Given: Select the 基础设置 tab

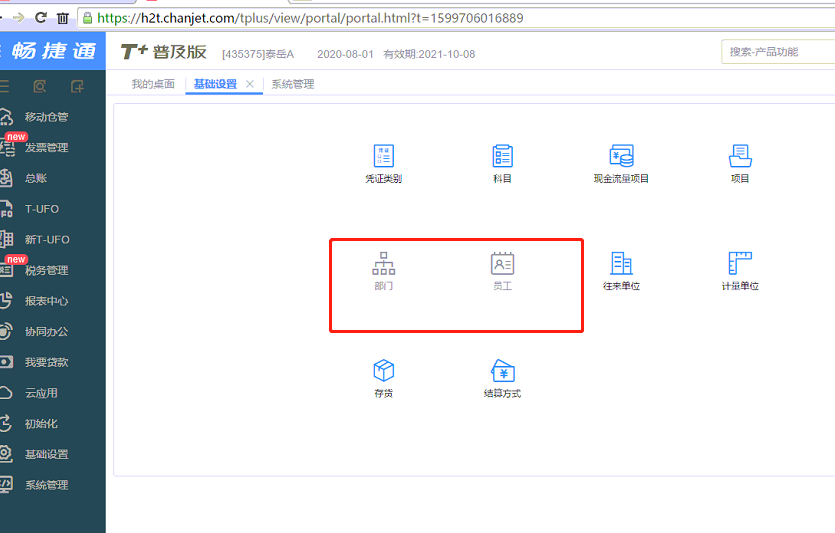Looking at the screenshot, I should [x=215, y=84].
